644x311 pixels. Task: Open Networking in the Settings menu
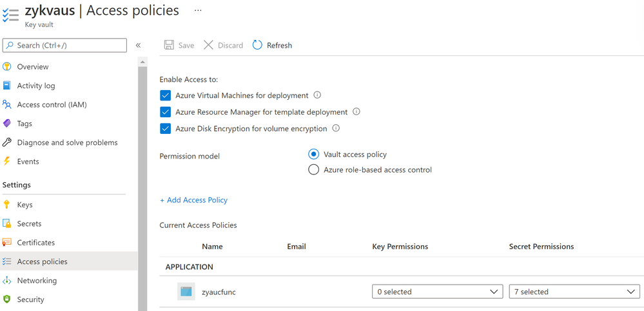tap(37, 281)
